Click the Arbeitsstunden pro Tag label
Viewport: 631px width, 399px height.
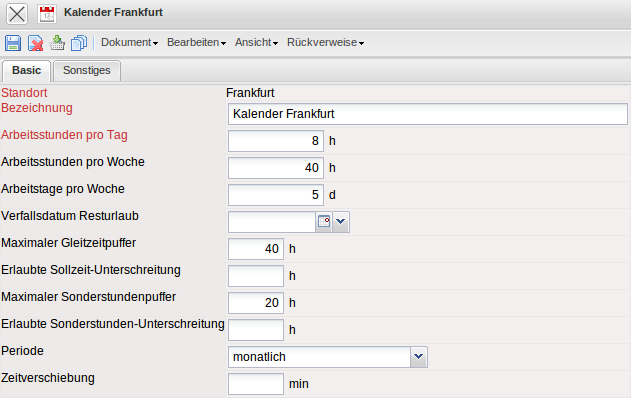pyautogui.click(x=64, y=135)
